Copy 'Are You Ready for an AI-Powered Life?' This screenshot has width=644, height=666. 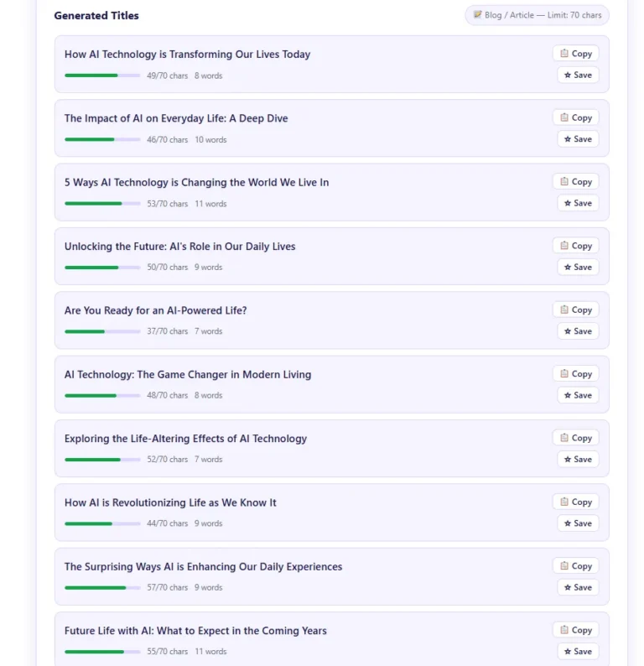coord(575,310)
